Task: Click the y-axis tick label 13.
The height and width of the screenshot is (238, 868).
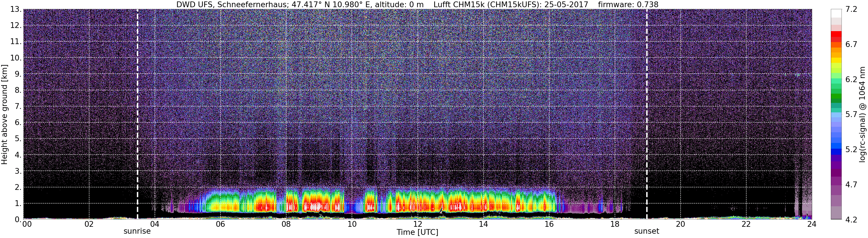Action: click(16, 10)
